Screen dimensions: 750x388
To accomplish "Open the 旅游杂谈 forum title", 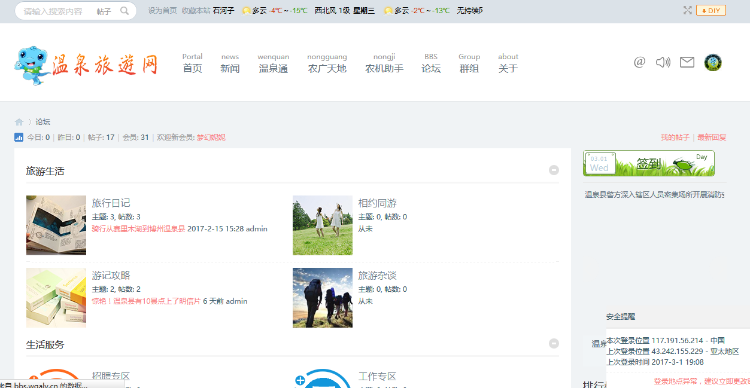I will (377, 276).
